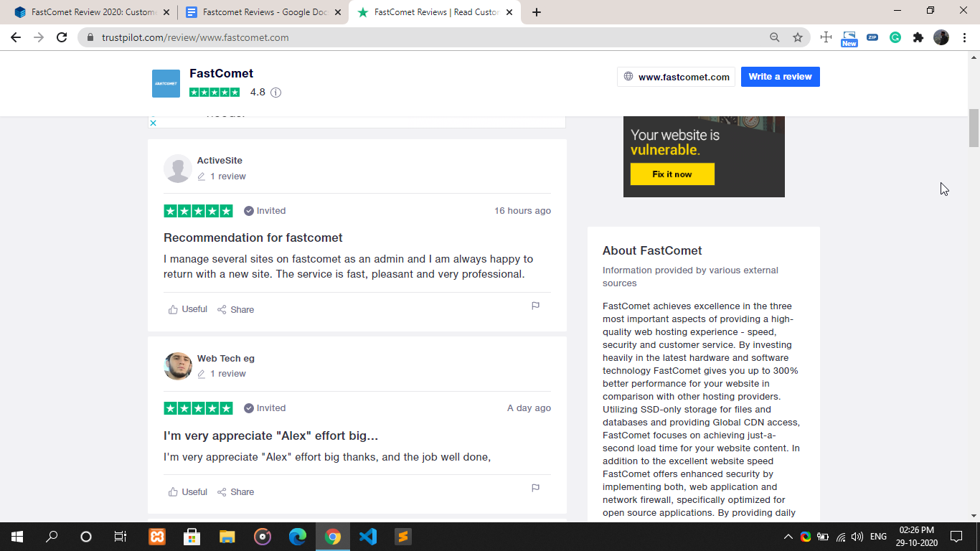The image size is (980, 551).
Task: Visit the www.fastcomet.com link
Action: click(676, 77)
